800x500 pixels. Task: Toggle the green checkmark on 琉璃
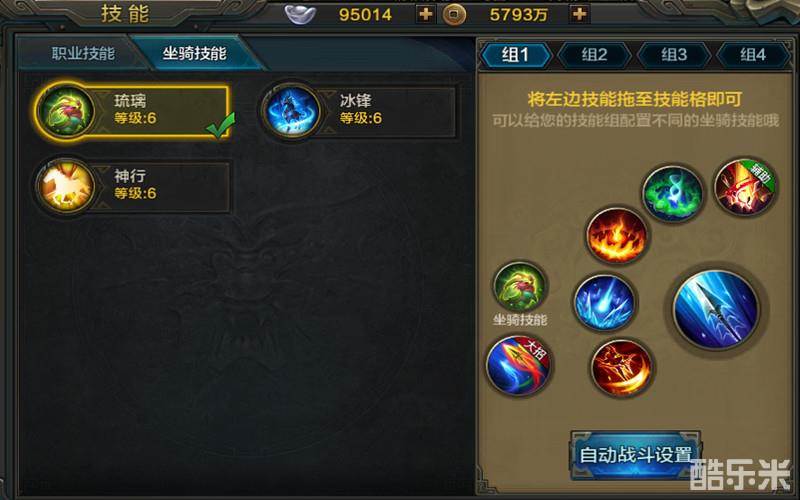pos(221,125)
